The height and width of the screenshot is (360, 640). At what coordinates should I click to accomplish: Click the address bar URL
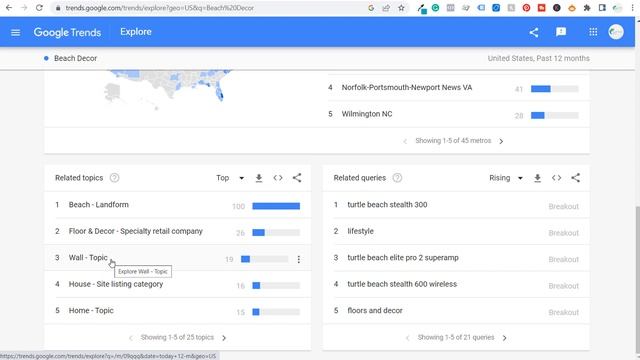click(x=160, y=8)
